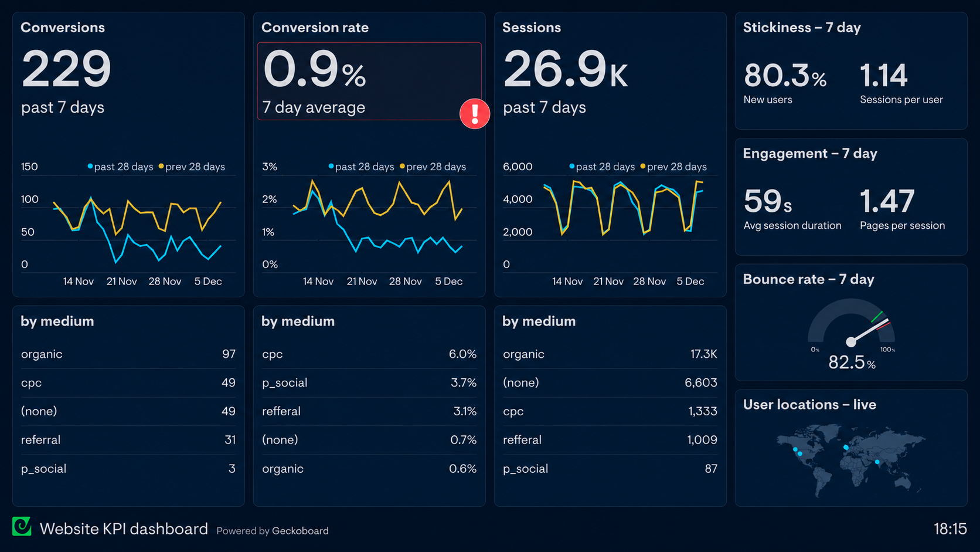Click the Website KPI dashboard title
This screenshot has width=980, height=552.
coord(124,529)
